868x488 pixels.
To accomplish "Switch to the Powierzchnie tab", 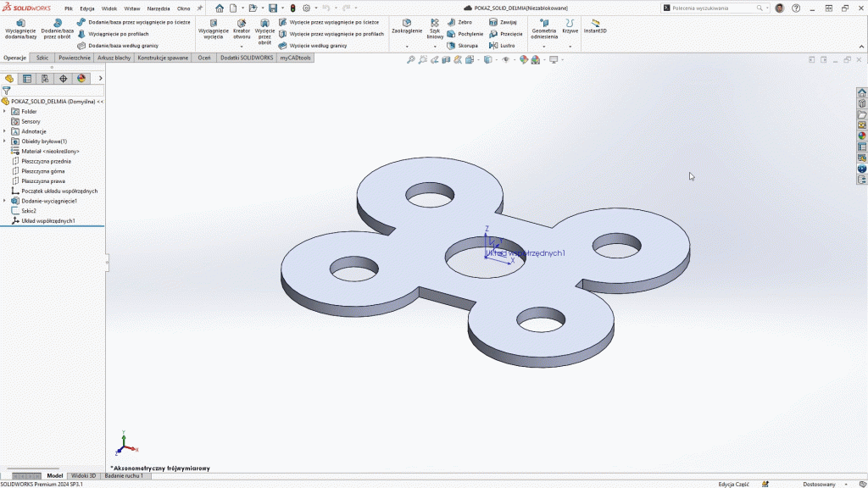I will (x=75, y=58).
